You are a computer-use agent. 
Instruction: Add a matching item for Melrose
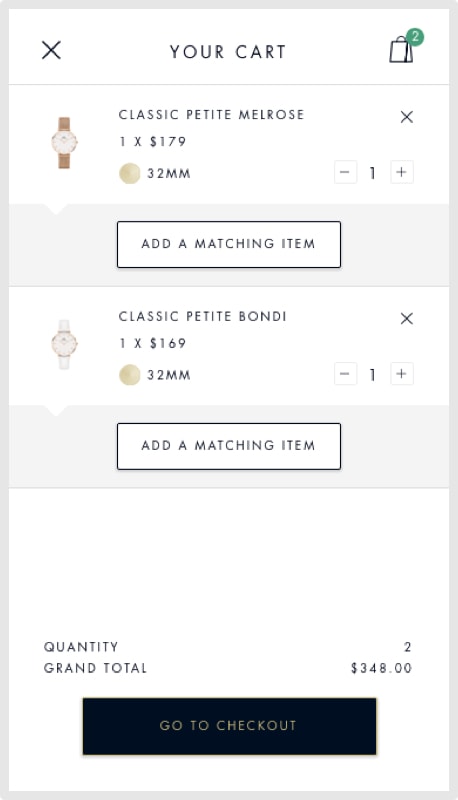(x=229, y=244)
